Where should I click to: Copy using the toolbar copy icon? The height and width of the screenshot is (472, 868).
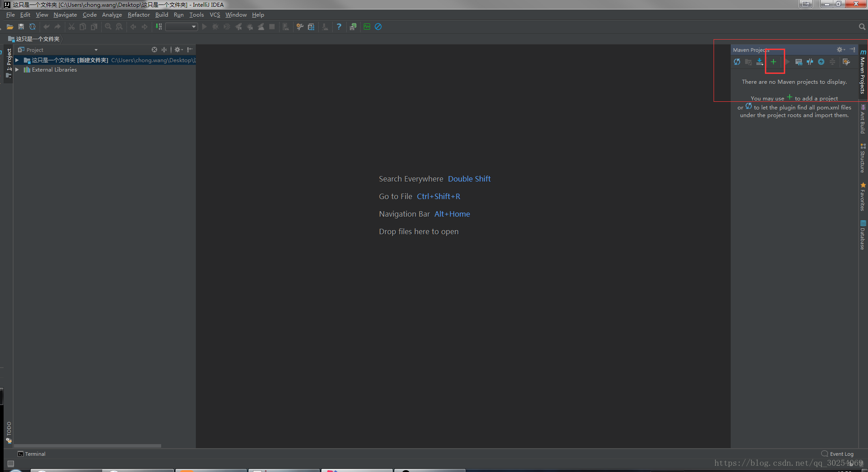click(x=83, y=27)
